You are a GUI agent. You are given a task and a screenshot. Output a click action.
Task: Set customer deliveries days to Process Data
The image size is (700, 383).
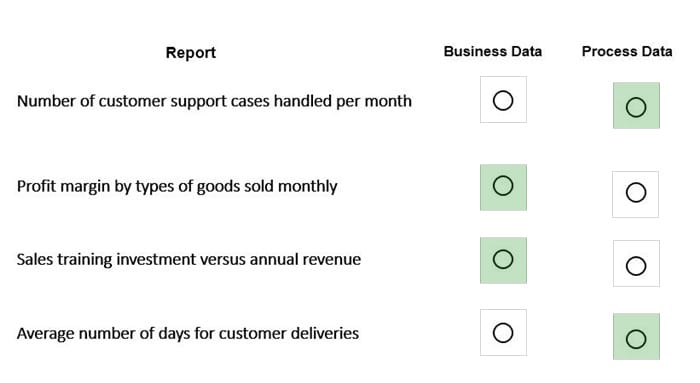coord(636,339)
